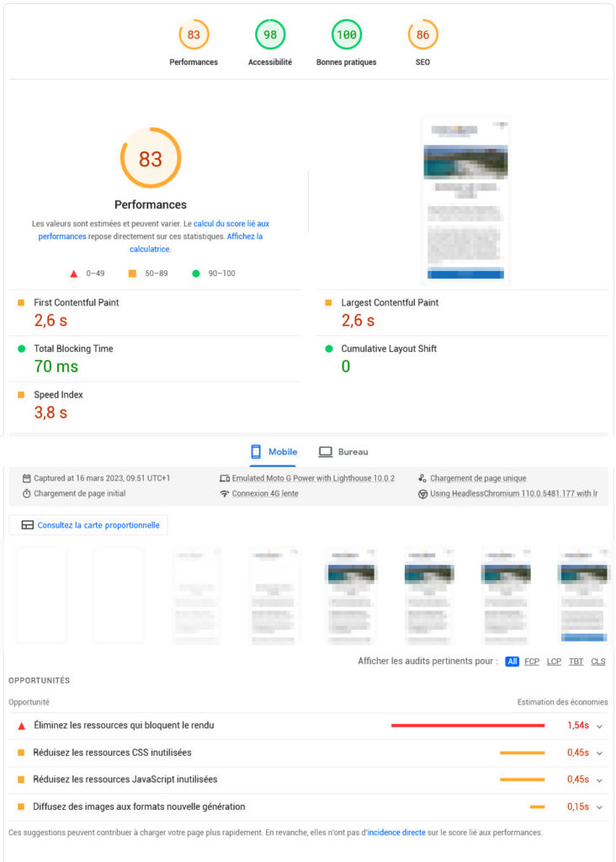Click the orange square beside First Contentful Paint
The height and width of the screenshot is (862, 616).
click(x=21, y=302)
